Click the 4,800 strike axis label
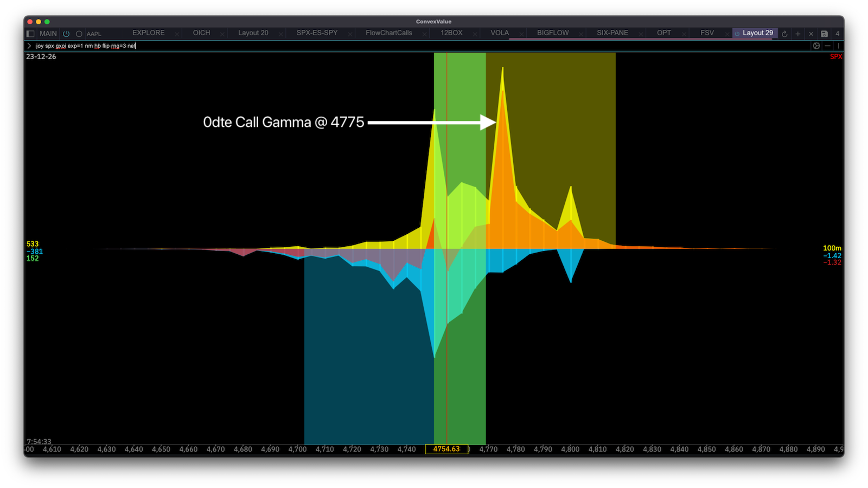Viewport: 868px width, 488px height. (570, 450)
